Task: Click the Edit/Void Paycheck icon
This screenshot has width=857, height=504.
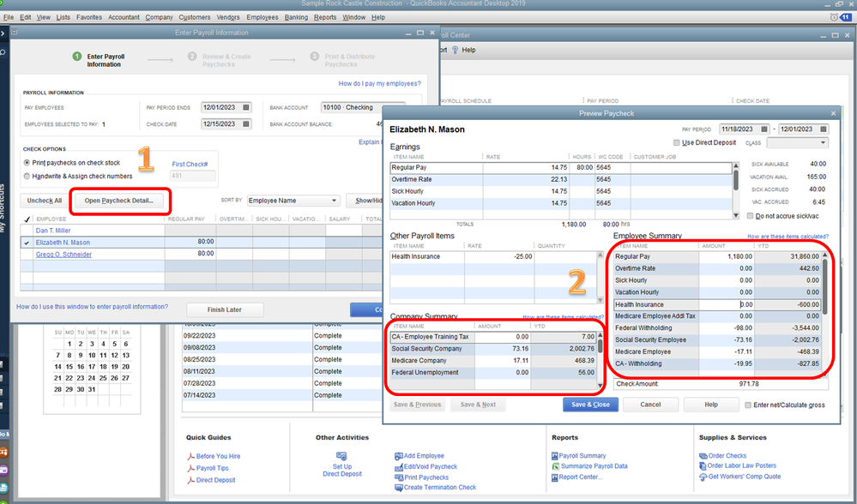Action: (398, 467)
